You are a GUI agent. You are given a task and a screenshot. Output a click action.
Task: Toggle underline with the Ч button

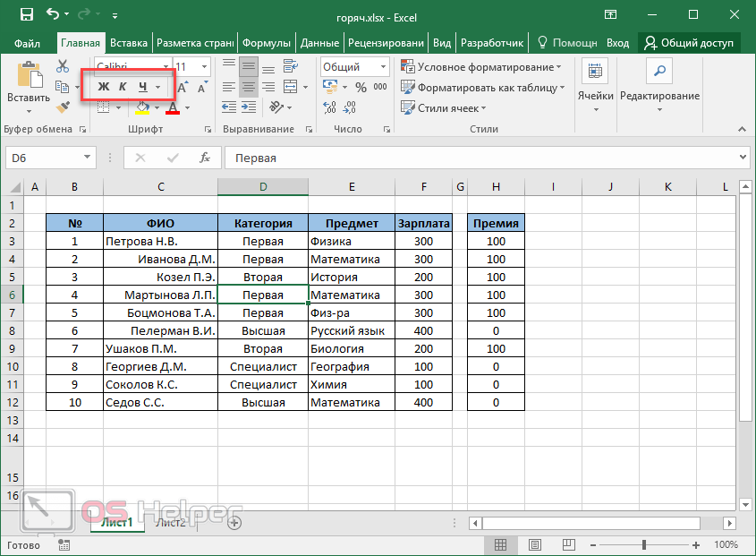142,87
